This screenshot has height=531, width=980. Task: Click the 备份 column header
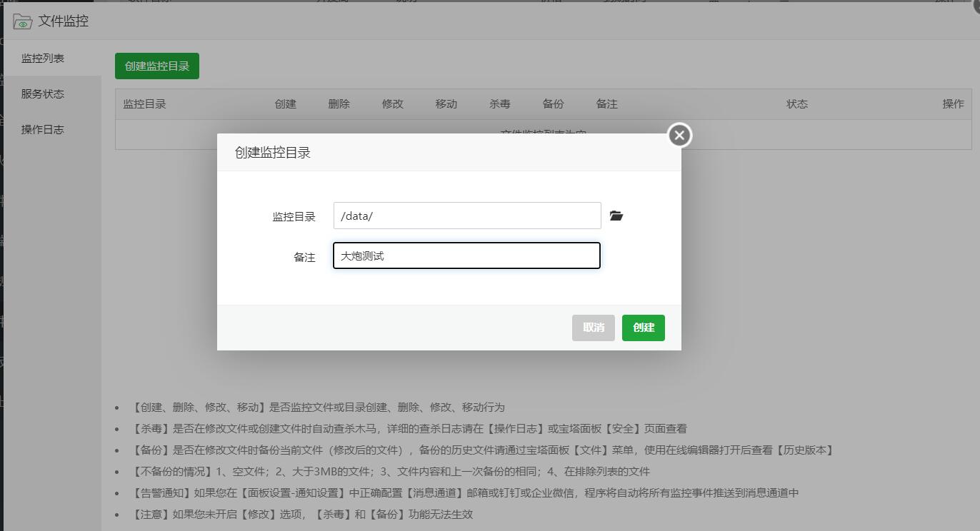click(554, 103)
